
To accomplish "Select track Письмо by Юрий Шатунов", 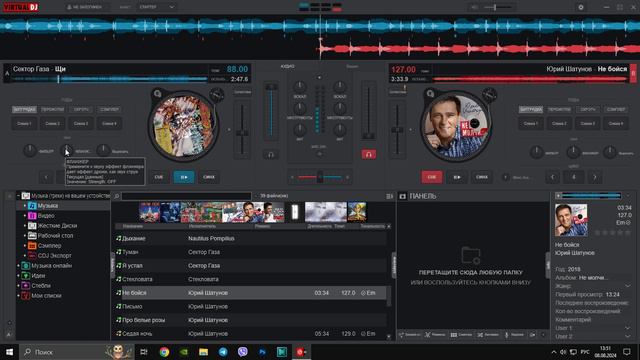I will tap(250, 307).
